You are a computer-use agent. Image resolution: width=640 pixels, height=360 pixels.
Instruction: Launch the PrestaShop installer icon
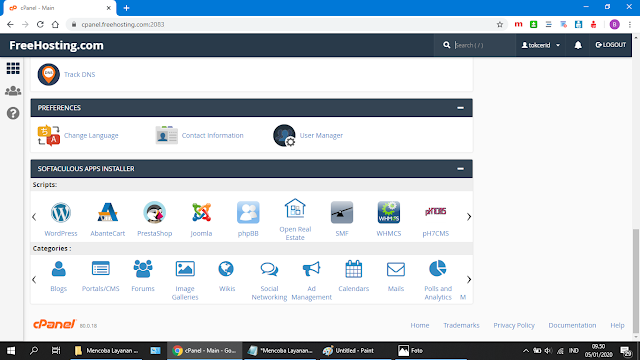[x=154, y=213]
